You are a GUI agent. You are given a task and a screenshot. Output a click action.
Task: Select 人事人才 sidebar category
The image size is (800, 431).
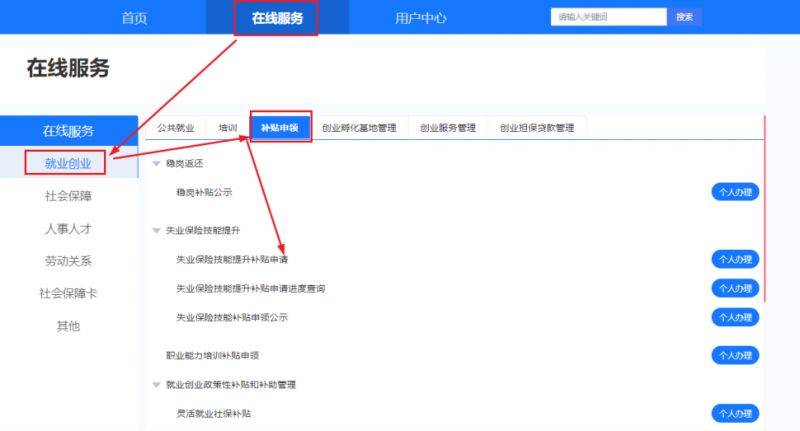[68, 229]
